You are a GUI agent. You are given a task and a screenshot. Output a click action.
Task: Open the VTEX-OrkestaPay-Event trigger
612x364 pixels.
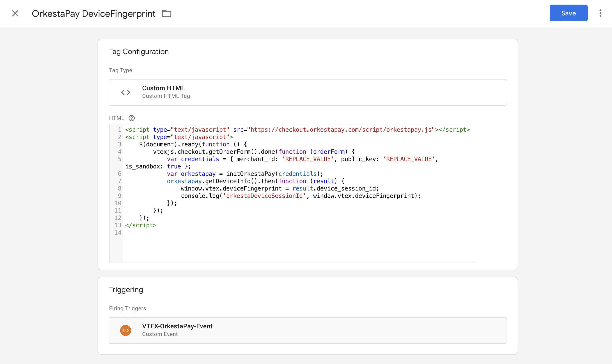click(308, 330)
